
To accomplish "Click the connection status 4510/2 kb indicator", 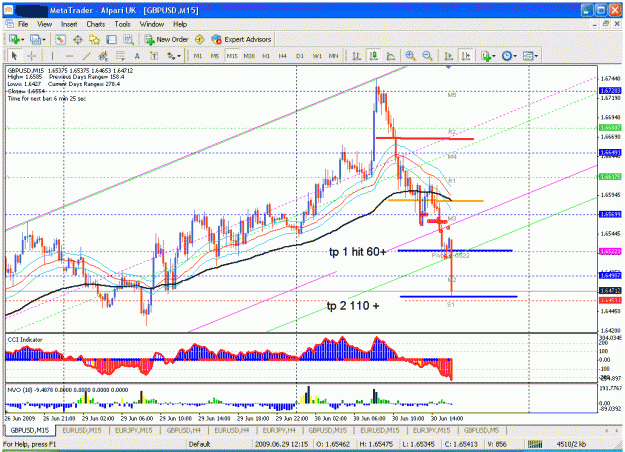I will pos(559,444).
